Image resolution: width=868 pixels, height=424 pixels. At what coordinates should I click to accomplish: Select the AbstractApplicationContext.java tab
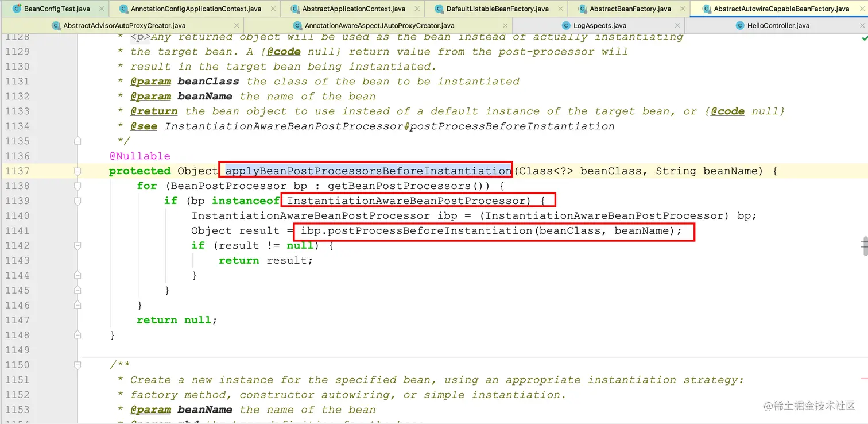point(352,9)
